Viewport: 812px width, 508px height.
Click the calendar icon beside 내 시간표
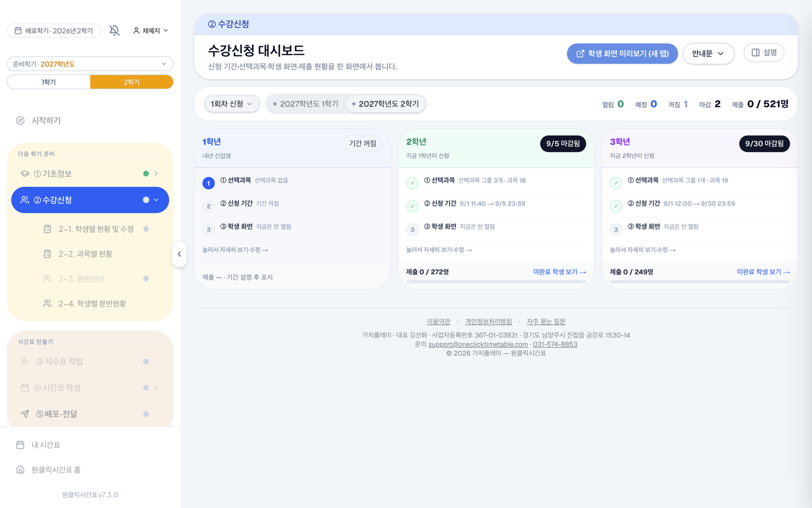[20, 445]
